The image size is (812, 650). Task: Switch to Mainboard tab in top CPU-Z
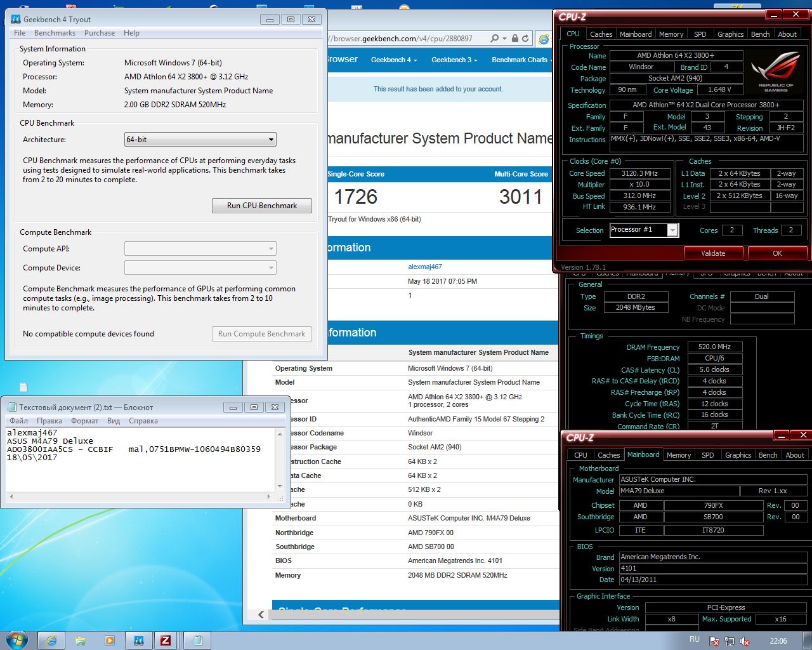636,34
